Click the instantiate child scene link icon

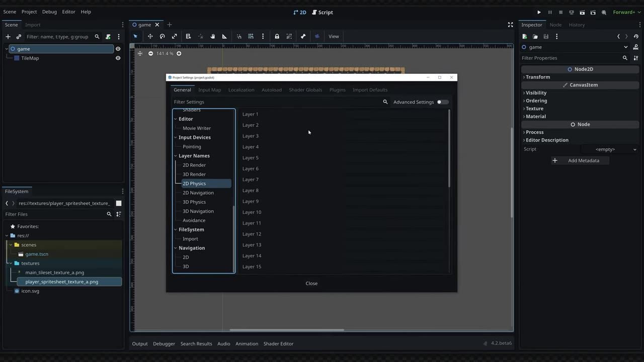(19, 37)
